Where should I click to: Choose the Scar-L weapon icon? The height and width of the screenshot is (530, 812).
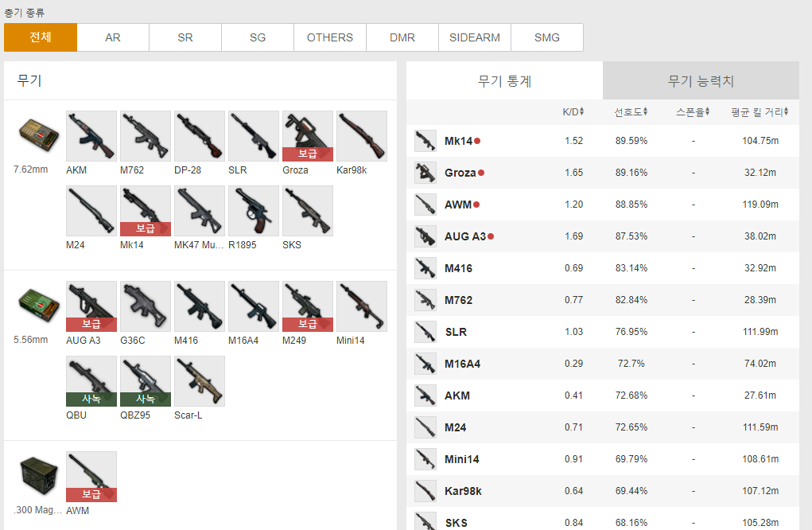coord(200,381)
